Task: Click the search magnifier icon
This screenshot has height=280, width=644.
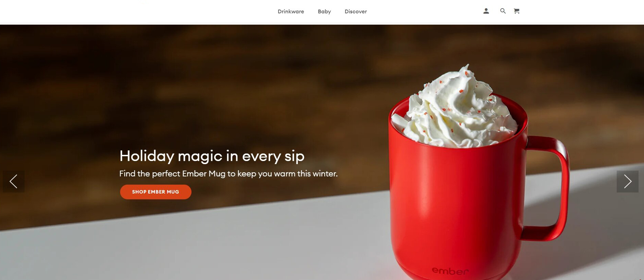Action: click(503, 11)
